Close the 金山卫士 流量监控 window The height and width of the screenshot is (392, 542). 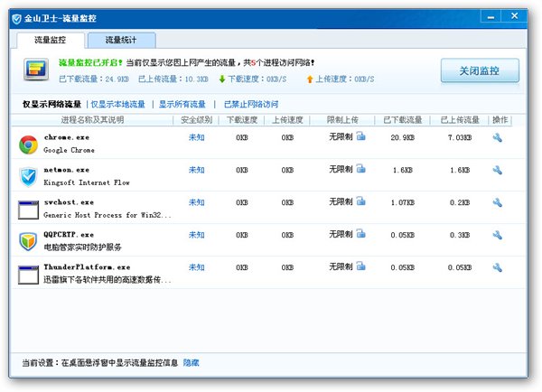pos(514,16)
